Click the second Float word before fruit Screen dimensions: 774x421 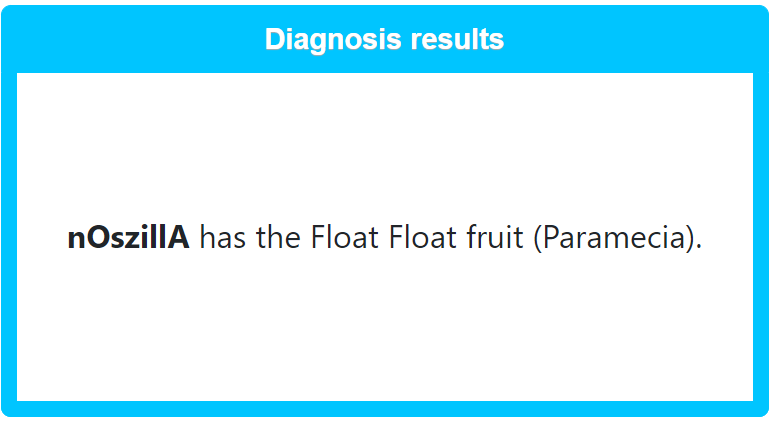423,237
